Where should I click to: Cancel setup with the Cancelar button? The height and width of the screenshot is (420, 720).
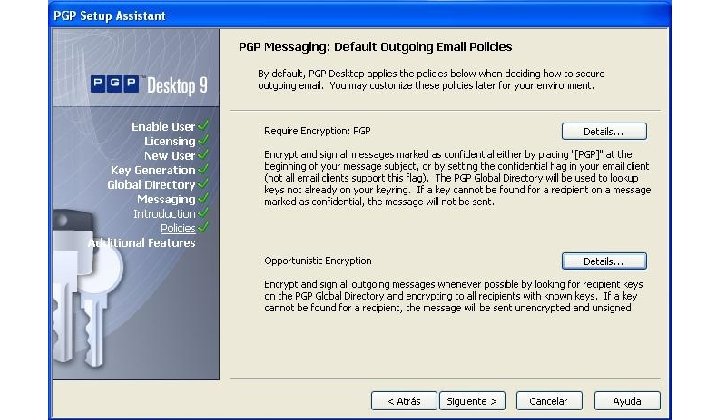click(x=549, y=401)
